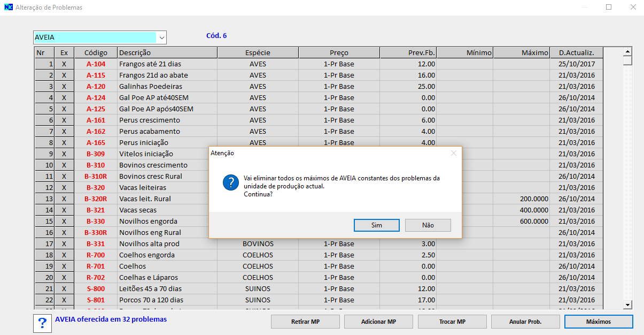Maximize the Alteração de Problemas window
Viewport: 644px width, 335px height.
(609, 7)
